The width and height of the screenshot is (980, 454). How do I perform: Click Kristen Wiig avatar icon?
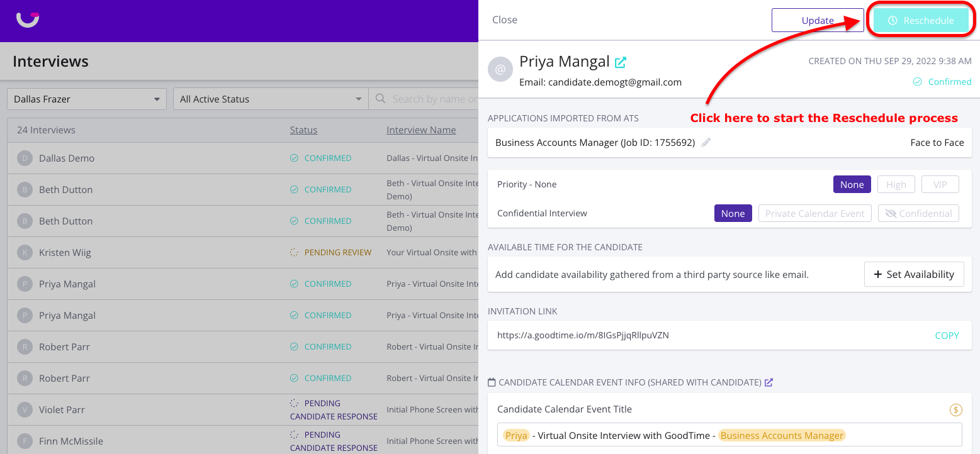(25, 253)
